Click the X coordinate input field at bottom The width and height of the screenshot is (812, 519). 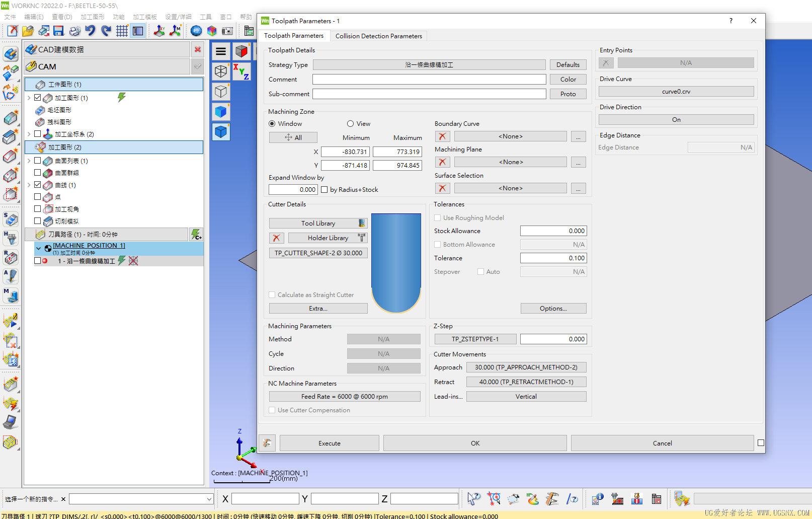(x=265, y=499)
